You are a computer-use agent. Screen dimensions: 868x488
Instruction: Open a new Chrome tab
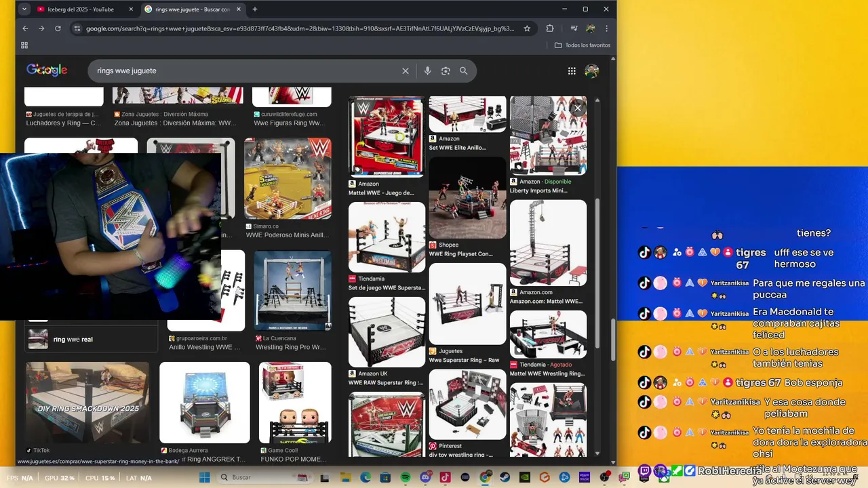[255, 9]
